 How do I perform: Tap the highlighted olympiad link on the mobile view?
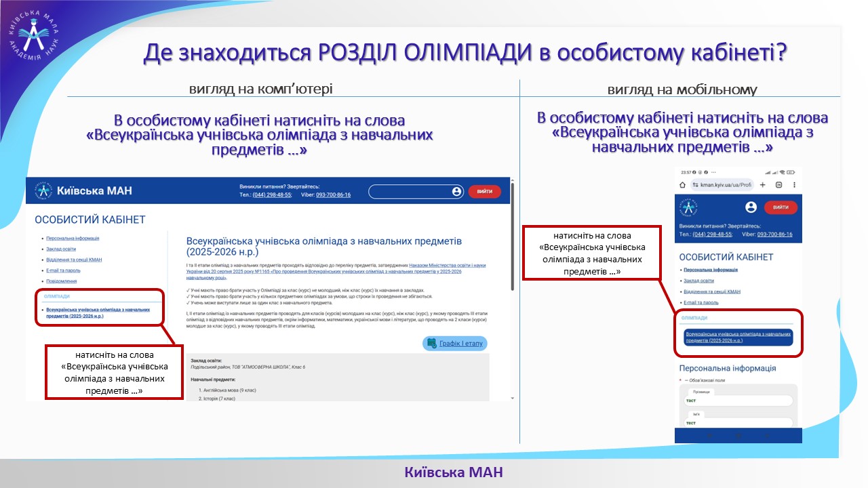click(x=738, y=338)
